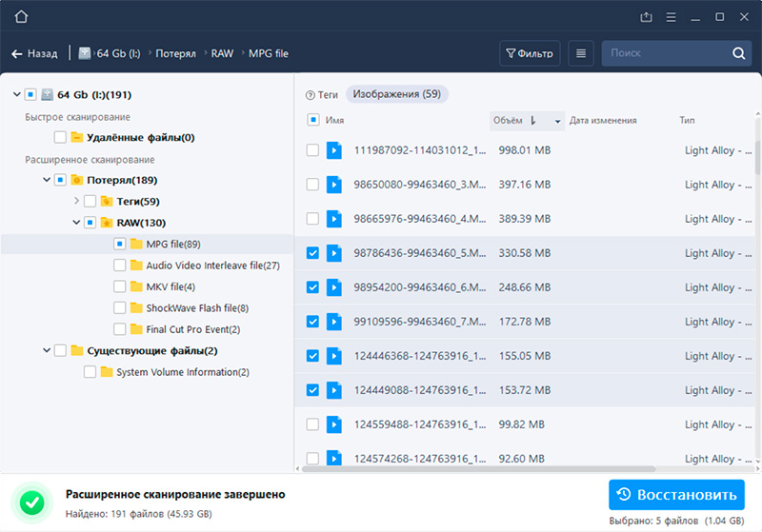Click the MPG file folder icon
Image resolution: width=762 pixels, height=532 pixels.
pyautogui.click(x=137, y=245)
